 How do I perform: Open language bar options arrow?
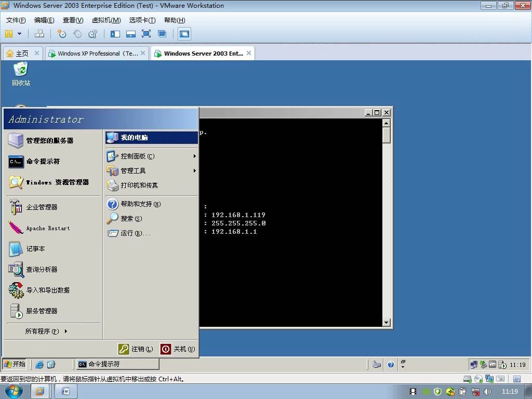pyautogui.click(x=403, y=367)
